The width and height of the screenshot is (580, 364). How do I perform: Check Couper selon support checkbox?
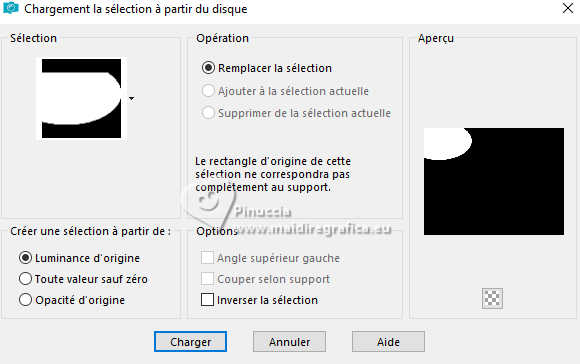point(207,279)
